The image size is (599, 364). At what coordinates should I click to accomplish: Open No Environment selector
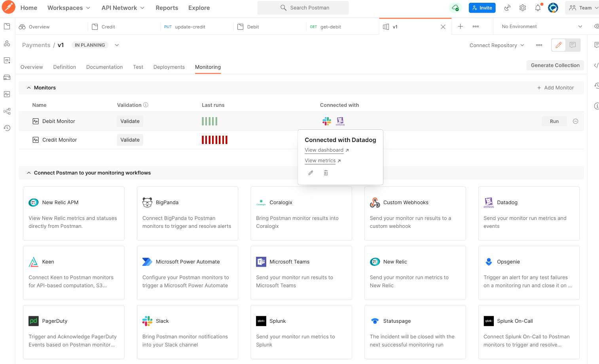tap(542, 27)
